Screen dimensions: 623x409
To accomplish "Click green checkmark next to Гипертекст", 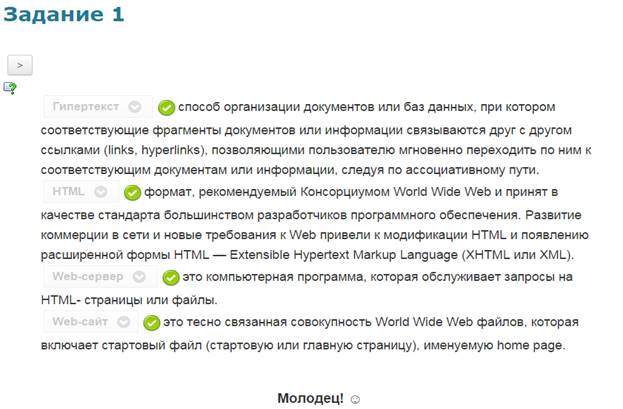I will tap(167, 107).
